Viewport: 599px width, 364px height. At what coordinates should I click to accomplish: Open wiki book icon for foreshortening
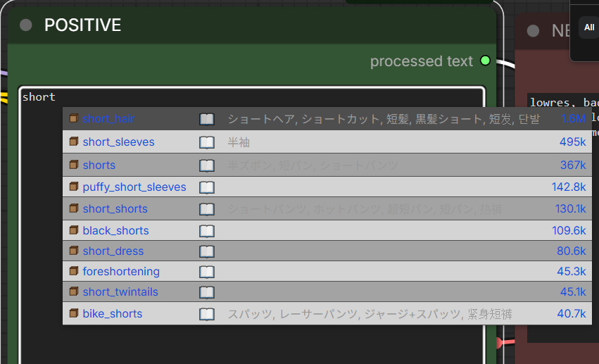[x=207, y=272]
